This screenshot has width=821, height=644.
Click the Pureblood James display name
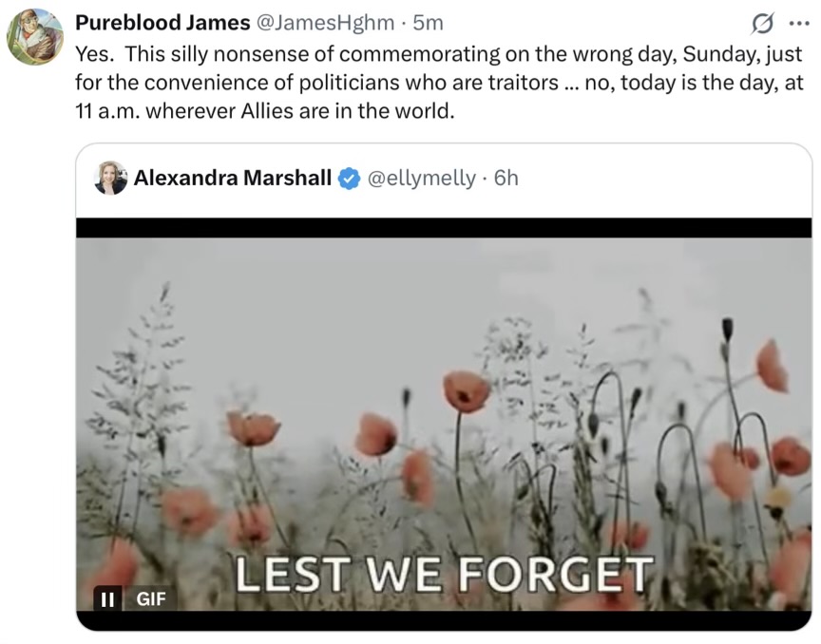click(x=162, y=23)
